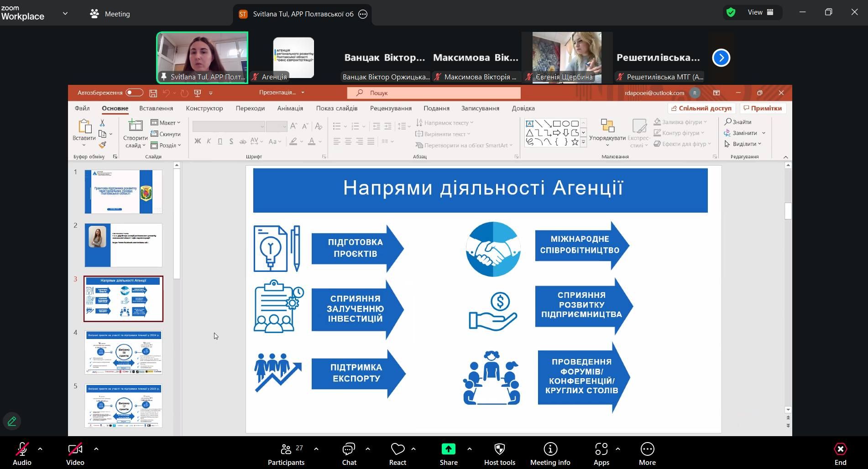Open the Анімація ribbon tab
This screenshot has width=868, height=469.
(x=290, y=108)
